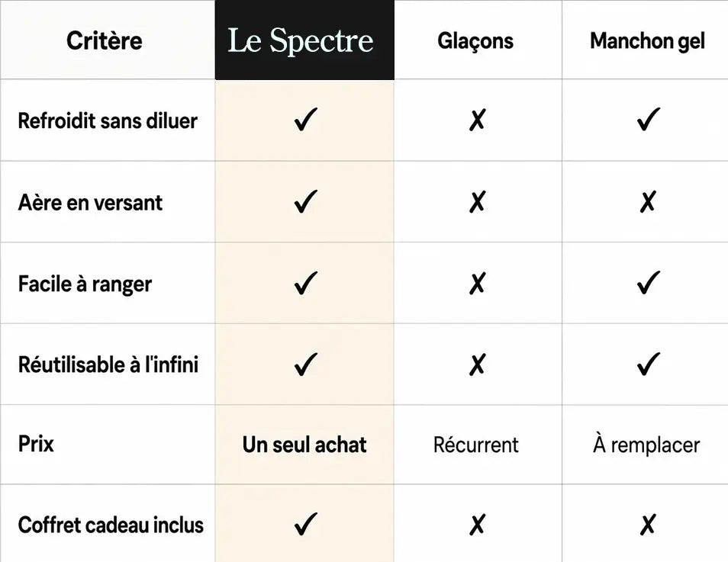Click Le Spectre checkmark for Facile à ranger

306,283
